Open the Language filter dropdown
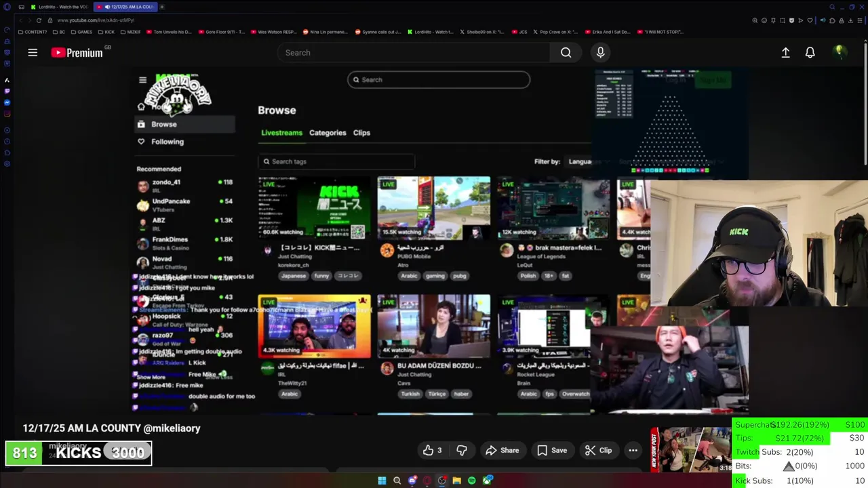 coord(587,161)
